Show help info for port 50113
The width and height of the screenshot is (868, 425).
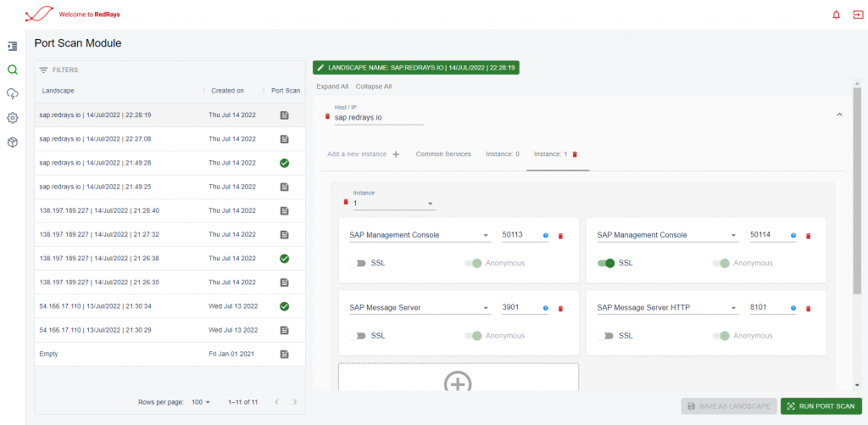click(x=545, y=236)
